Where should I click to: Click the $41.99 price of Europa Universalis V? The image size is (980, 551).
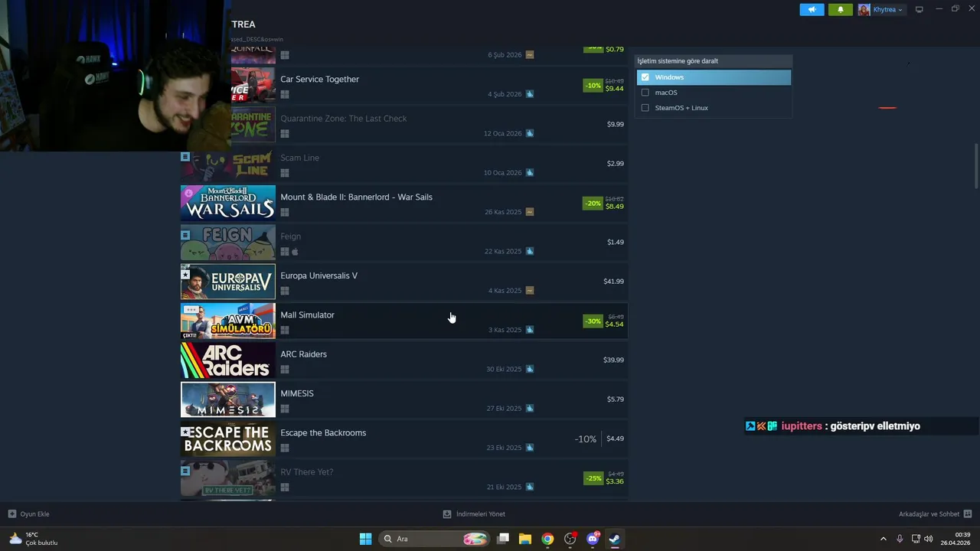click(613, 281)
